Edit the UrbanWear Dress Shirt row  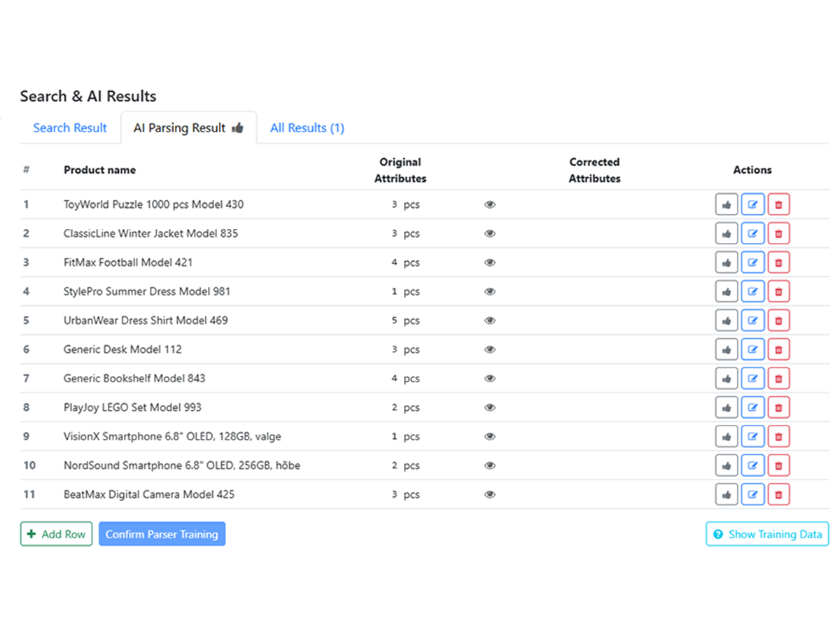click(x=752, y=321)
